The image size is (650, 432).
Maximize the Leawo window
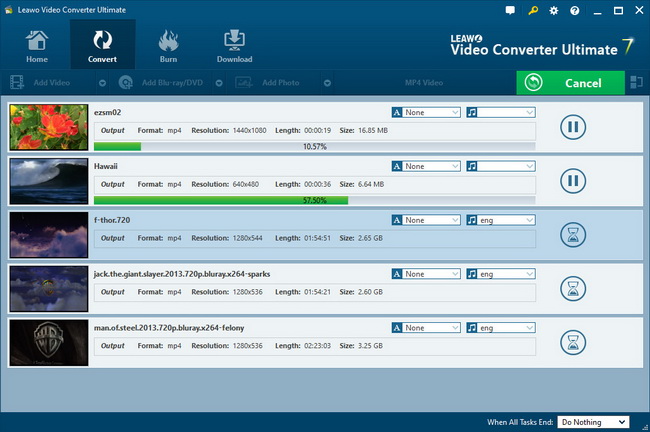point(618,11)
